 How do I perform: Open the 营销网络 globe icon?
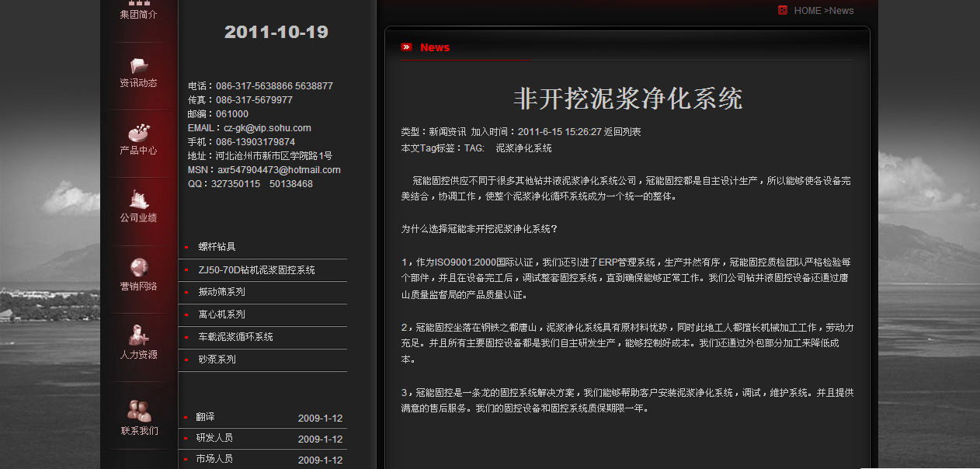[139, 268]
